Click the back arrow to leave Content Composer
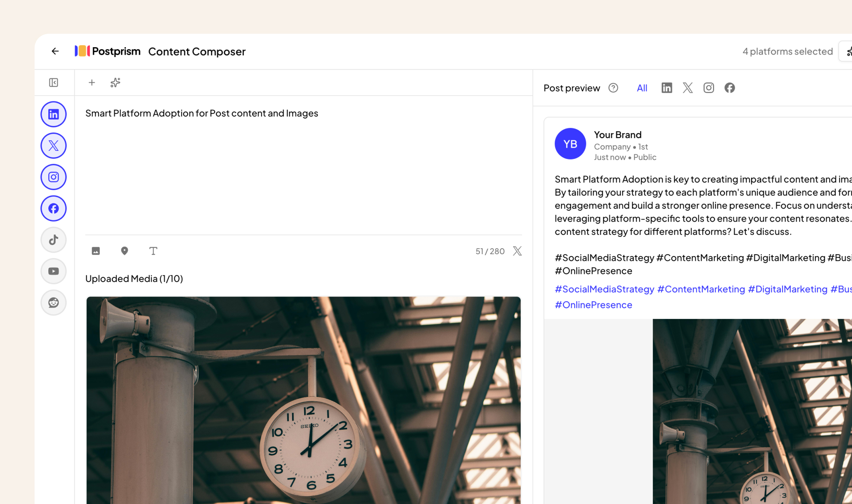 click(x=55, y=51)
